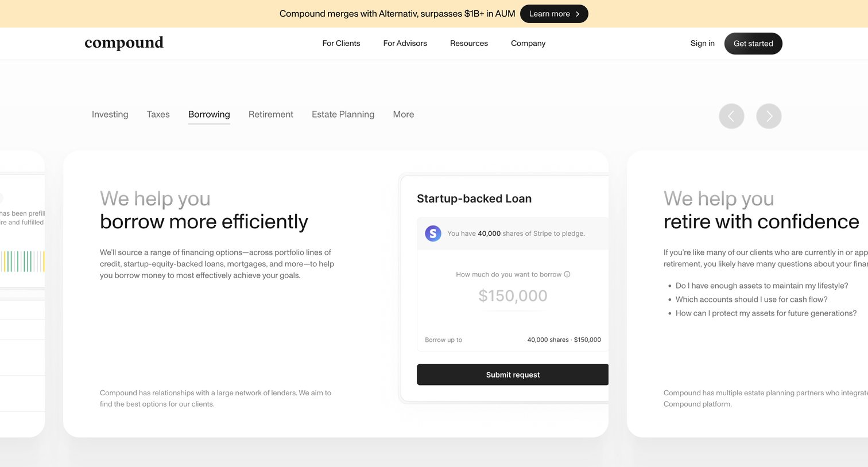Screen dimensions: 868x467
Task: Click 'You have 40,000 shares of Stripe' text
Action: pos(516,234)
